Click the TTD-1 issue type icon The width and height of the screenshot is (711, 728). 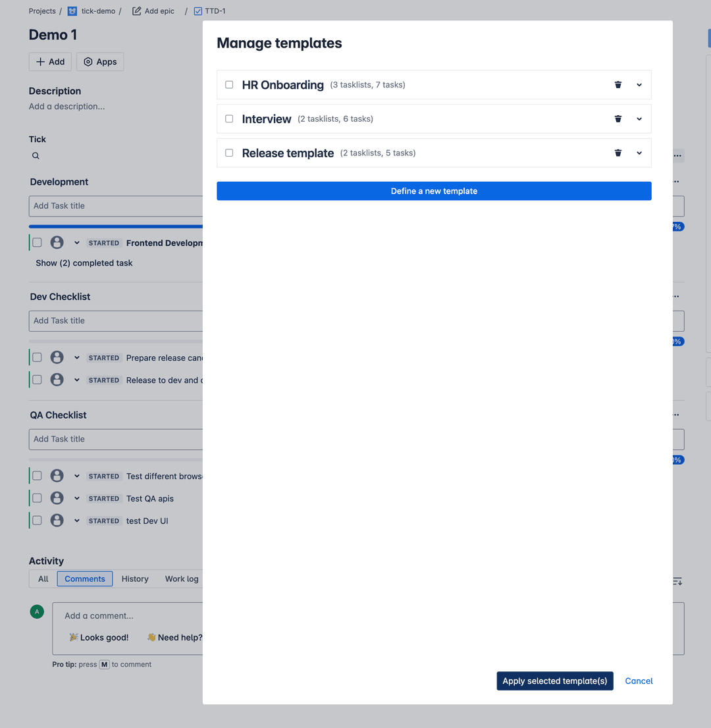(198, 11)
